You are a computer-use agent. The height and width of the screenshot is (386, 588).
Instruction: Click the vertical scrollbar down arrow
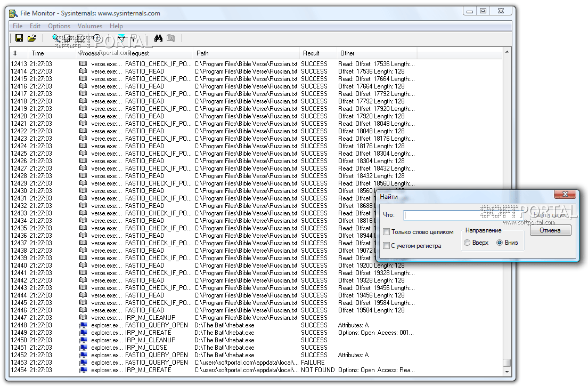tap(507, 372)
